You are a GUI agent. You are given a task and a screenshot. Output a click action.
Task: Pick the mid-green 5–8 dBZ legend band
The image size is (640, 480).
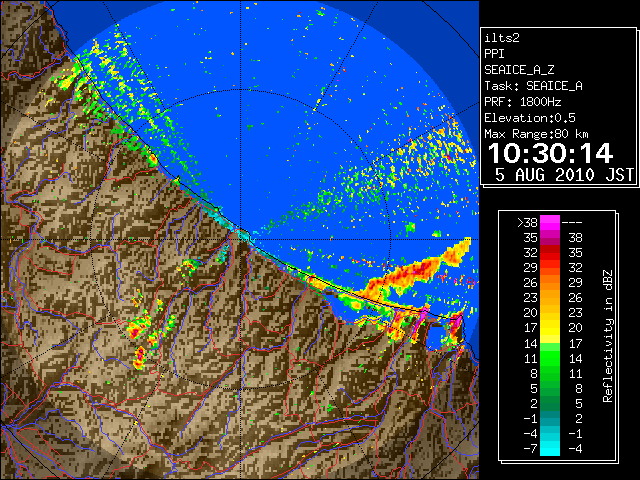[550, 389]
